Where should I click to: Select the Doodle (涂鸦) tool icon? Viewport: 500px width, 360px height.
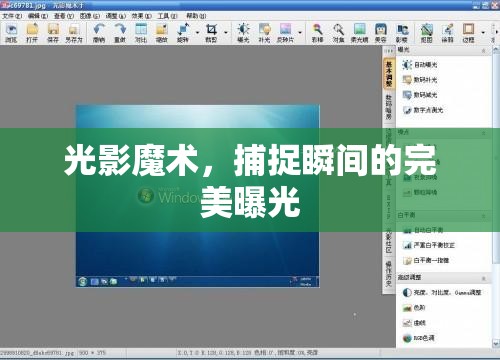pos(447,33)
